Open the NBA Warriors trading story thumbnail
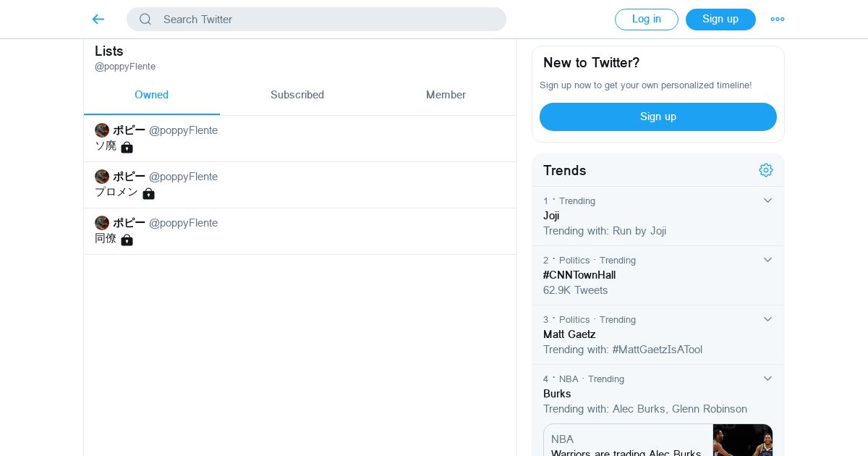Image resolution: width=868 pixels, height=456 pixels. [x=743, y=440]
